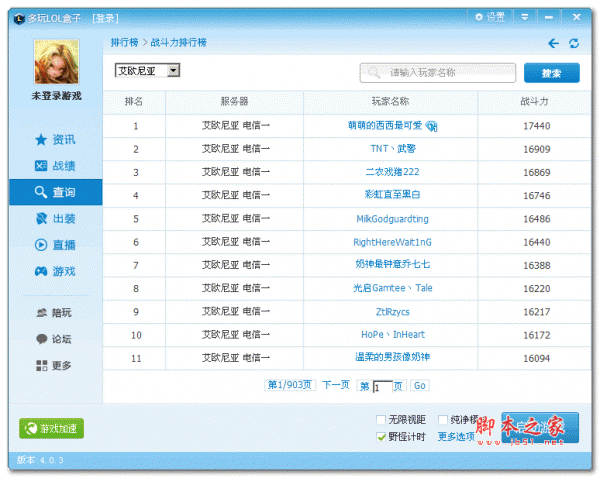Click the 战斗力 column header
Viewport: 600px width, 478px height.
point(534,101)
